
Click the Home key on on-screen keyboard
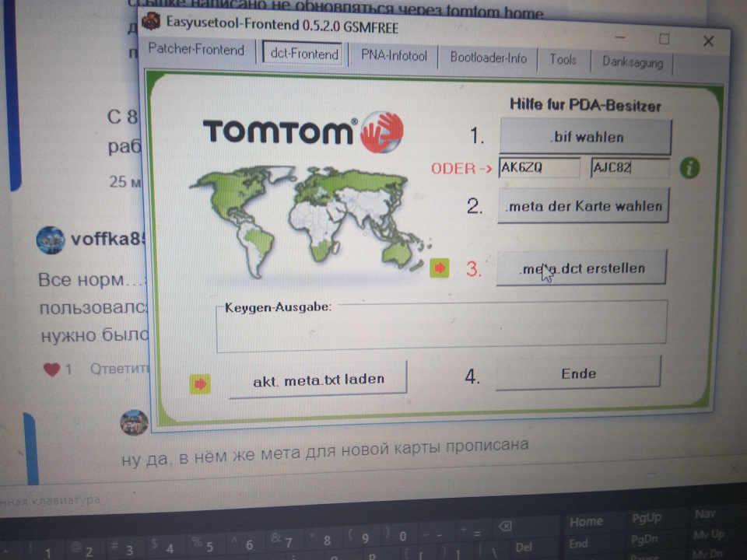pyautogui.click(x=586, y=521)
